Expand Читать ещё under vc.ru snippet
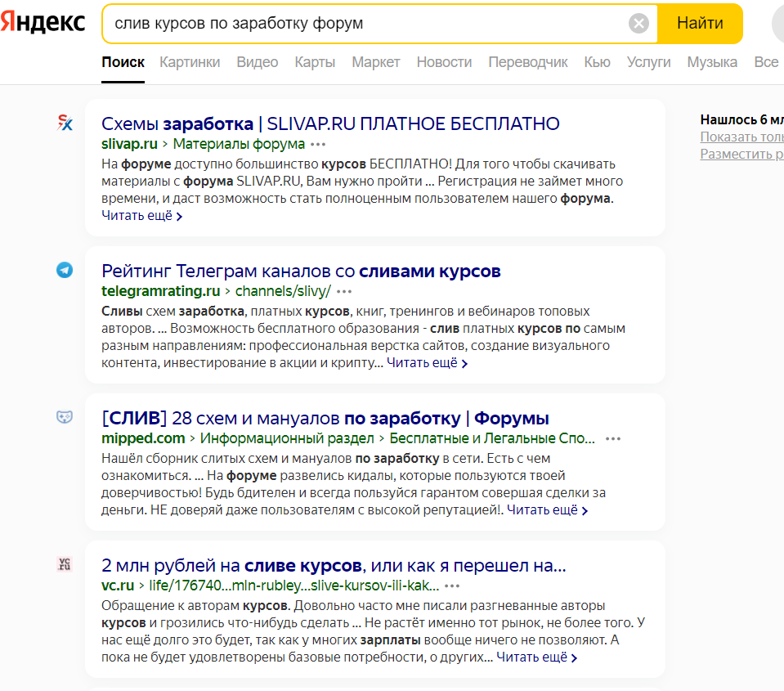Viewport: 784px width, 691px height. click(x=537, y=657)
